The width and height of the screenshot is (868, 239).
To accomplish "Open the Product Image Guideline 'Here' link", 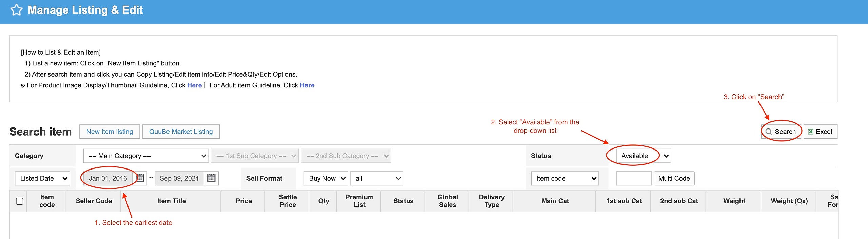I will (194, 85).
